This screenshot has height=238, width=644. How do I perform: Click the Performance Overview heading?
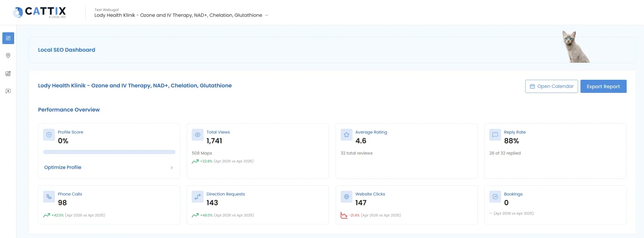(69, 110)
